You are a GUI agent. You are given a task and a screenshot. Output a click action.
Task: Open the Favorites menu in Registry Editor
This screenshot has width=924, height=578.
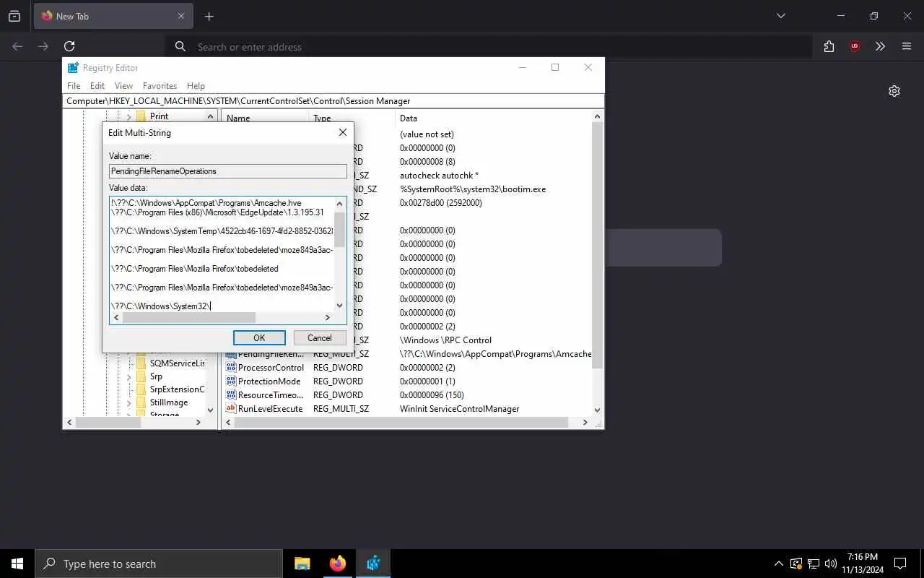coord(160,85)
